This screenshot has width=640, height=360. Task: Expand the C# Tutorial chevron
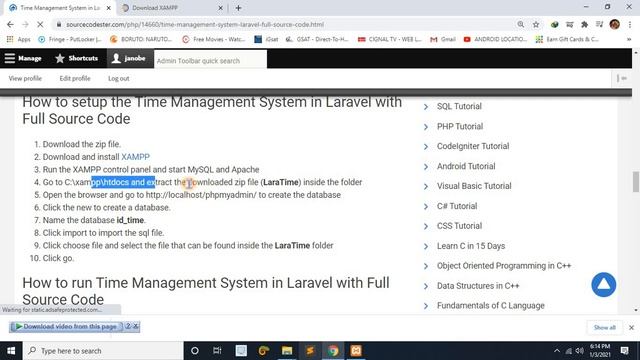tap(426, 207)
